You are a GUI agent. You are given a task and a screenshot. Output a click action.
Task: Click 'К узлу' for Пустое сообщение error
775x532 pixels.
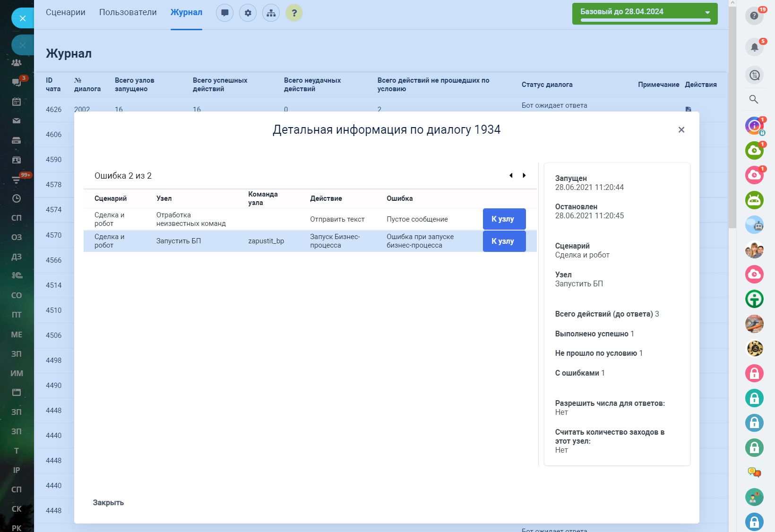(504, 219)
